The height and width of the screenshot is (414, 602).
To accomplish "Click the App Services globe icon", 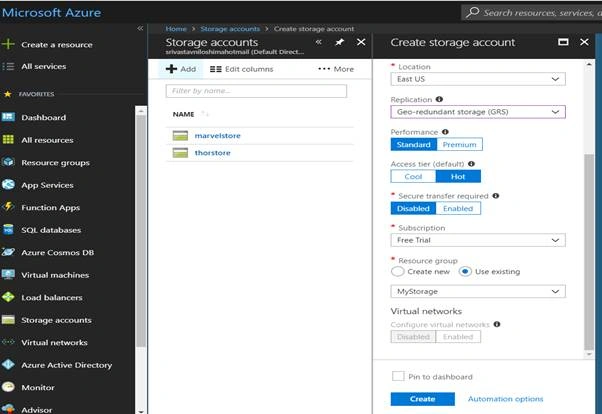I will [x=8, y=185].
